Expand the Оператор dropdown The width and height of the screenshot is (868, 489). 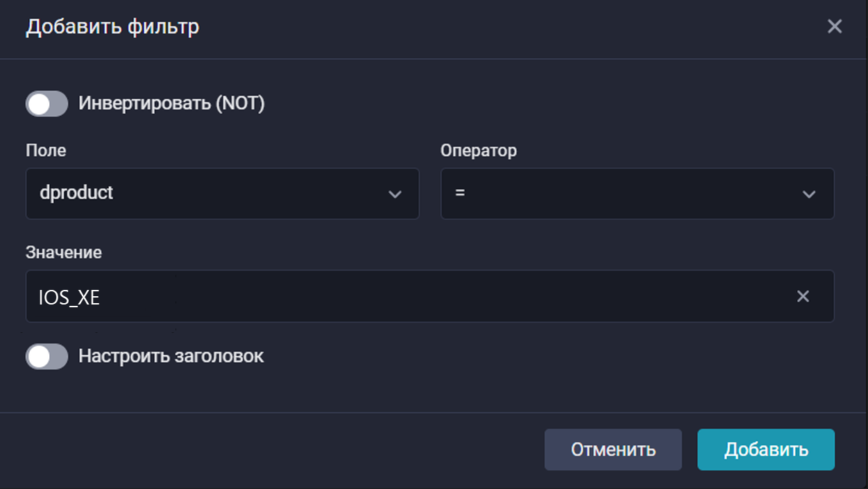click(x=637, y=194)
